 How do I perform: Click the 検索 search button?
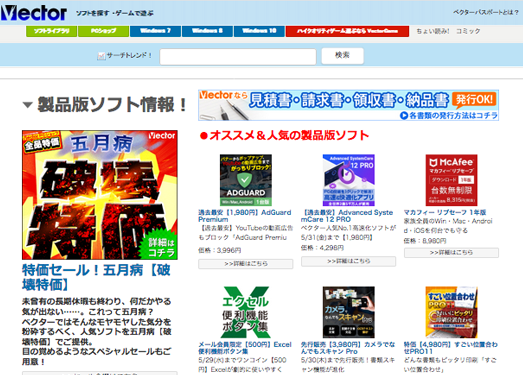tap(343, 56)
